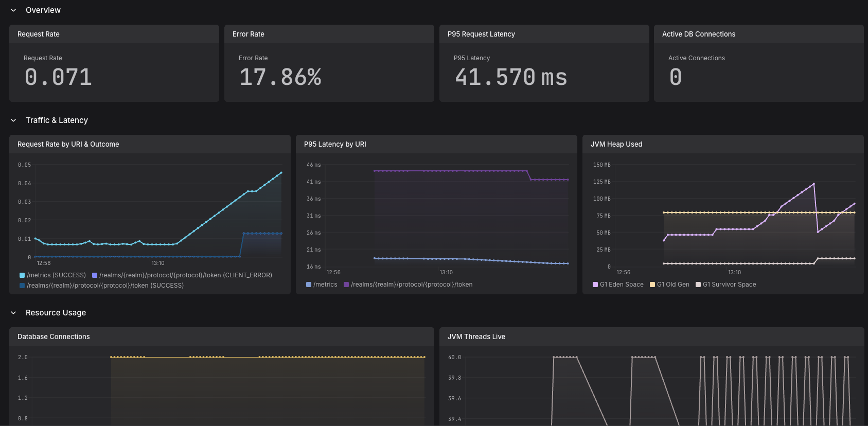Open the Request Rate panel title
Viewport: 868px width, 426px height.
(x=39, y=34)
